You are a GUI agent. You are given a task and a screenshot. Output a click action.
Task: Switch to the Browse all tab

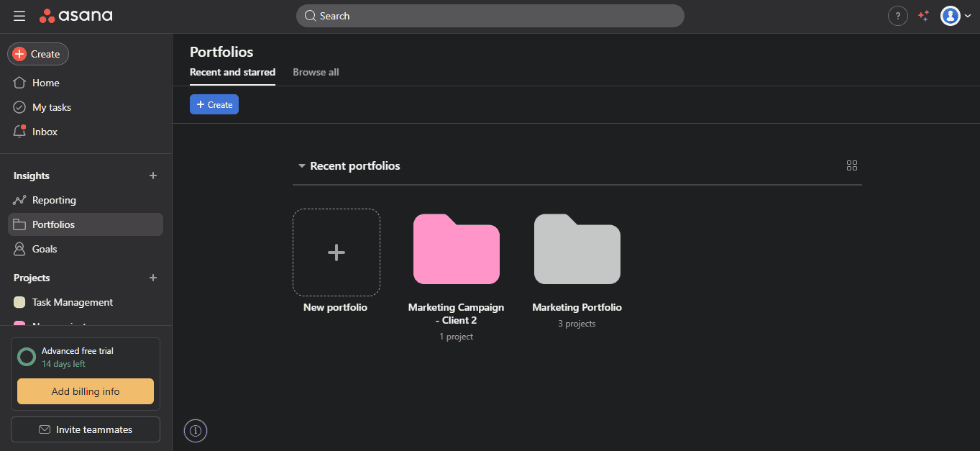[x=316, y=72]
